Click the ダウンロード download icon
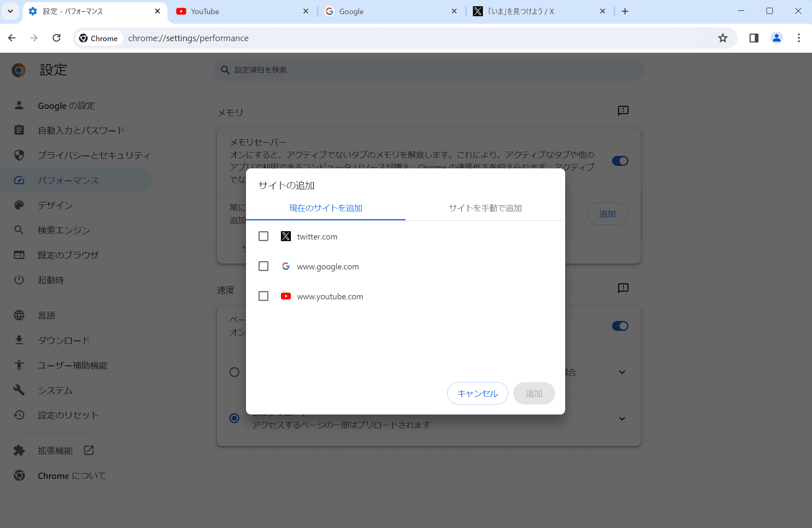 [19, 340]
